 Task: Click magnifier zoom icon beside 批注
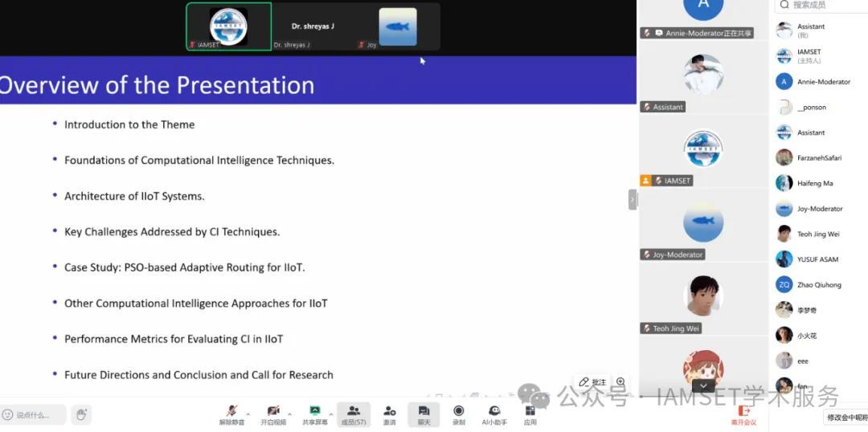click(x=620, y=381)
